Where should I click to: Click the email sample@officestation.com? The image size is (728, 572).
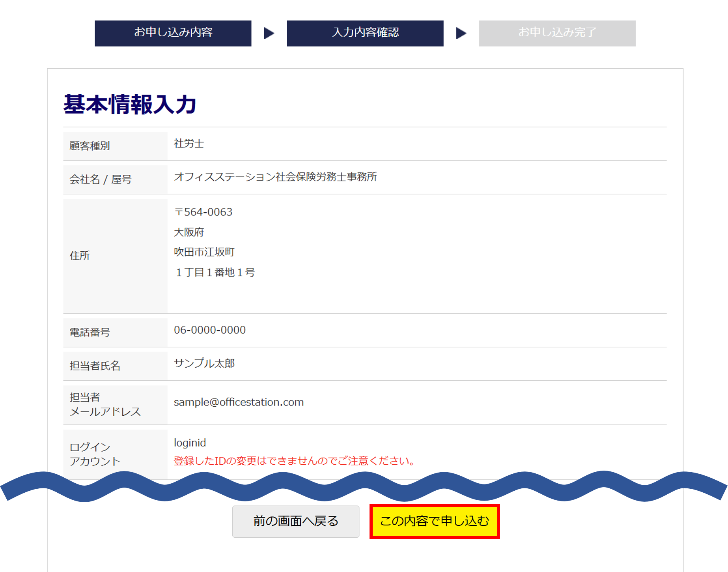pyautogui.click(x=239, y=402)
